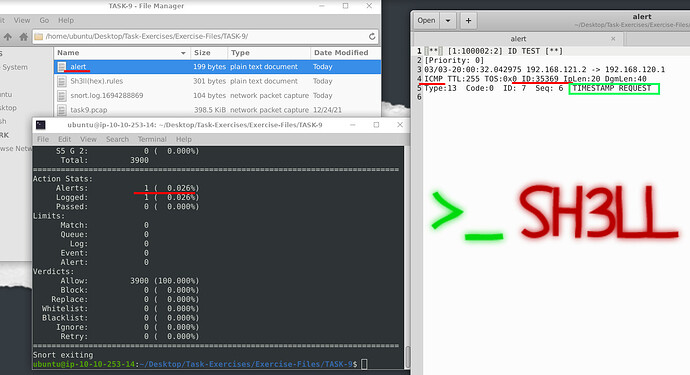The width and height of the screenshot is (690, 375).
Task: Select the snort.log.1694288869 file icon
Action: click(62, 96)
